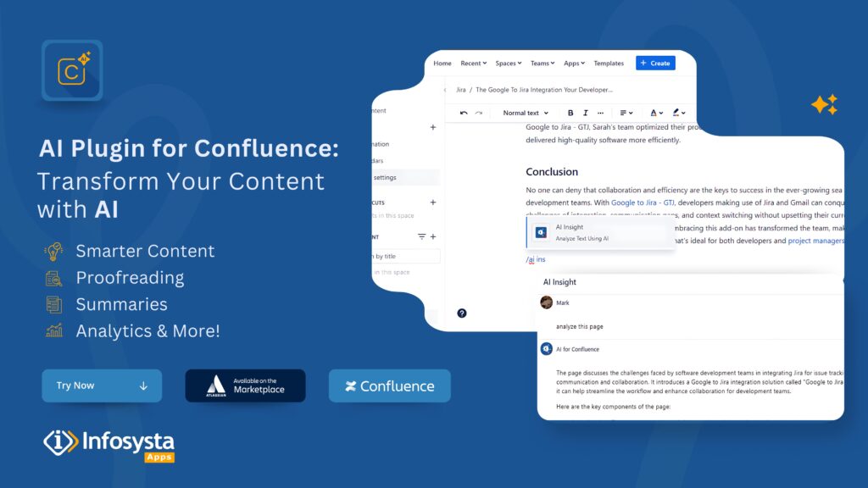Click the Conclusion heading
Screen dimensions: 868x488
coord(552,171)
